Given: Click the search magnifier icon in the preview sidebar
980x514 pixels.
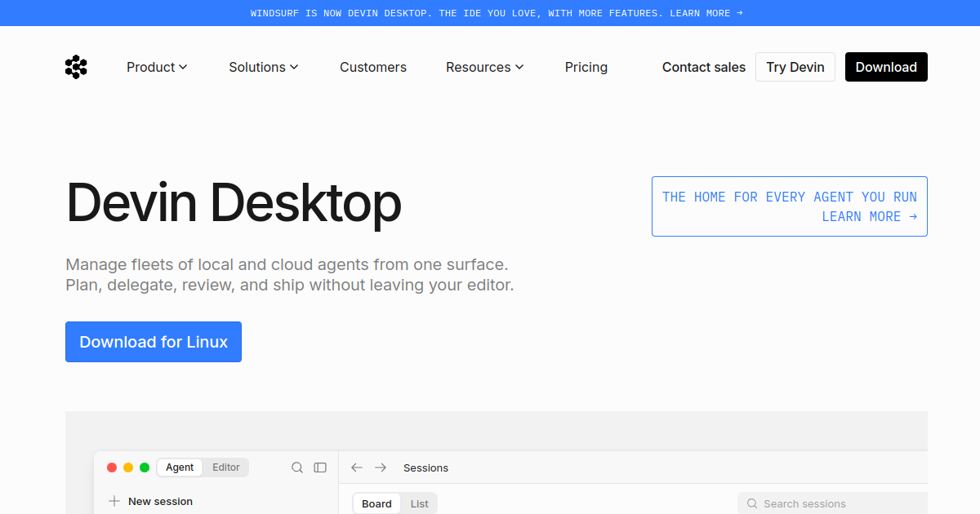Looking at the screenshot, I should (x=297, y=467).
